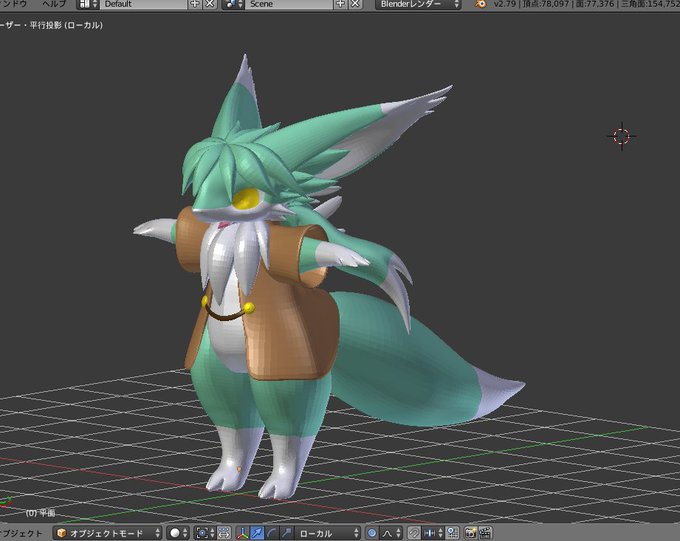Toggle snapping during transform
This screenshot has width=680, height=541.
pyautogui.click(x=414, y=533)
